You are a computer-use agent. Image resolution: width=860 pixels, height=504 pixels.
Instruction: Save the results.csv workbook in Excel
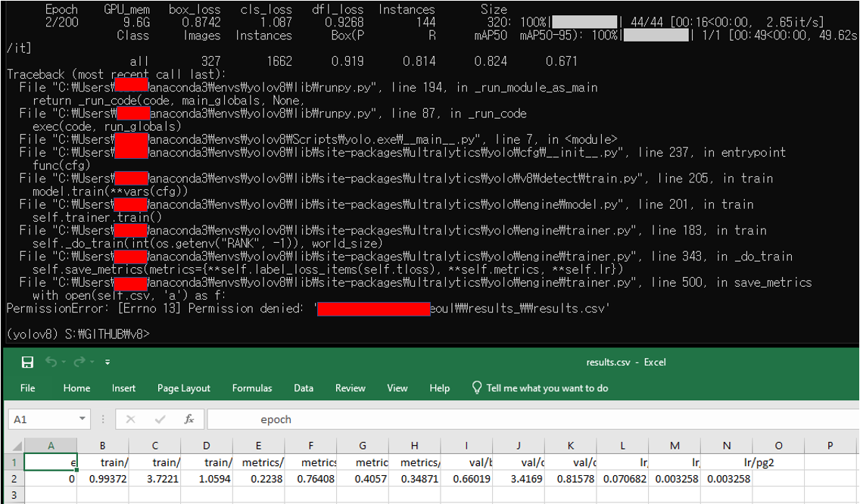27,362
